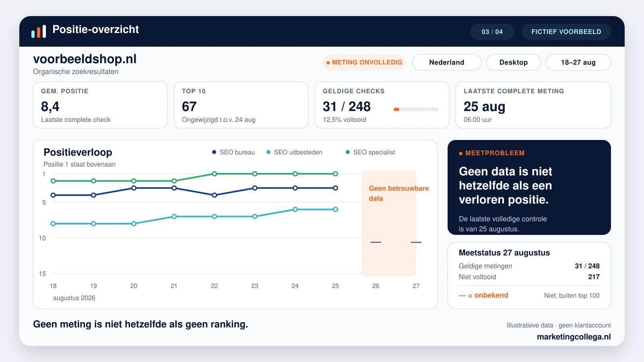Click 'De laatste volledige controle' text

click(503, 219)
